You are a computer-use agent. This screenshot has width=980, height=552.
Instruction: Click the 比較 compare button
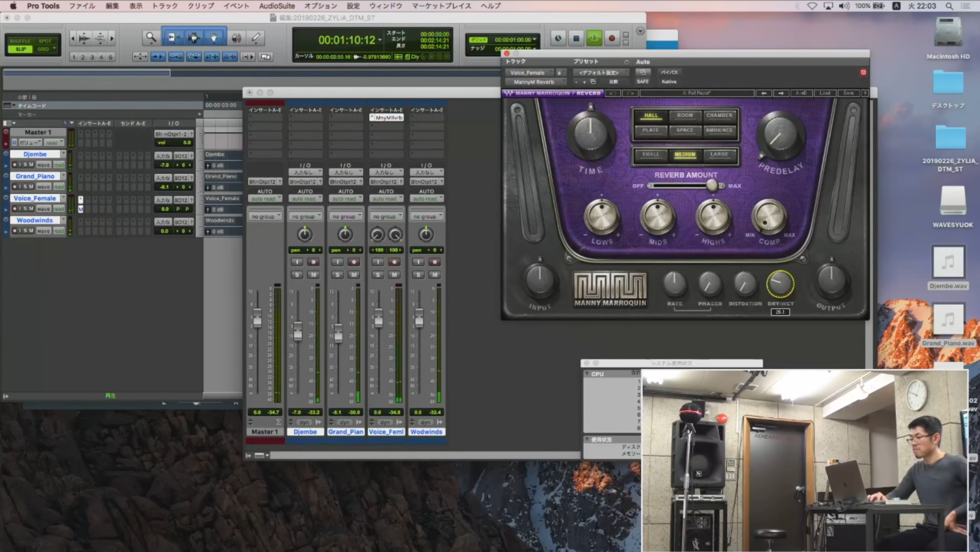[613, 82]
